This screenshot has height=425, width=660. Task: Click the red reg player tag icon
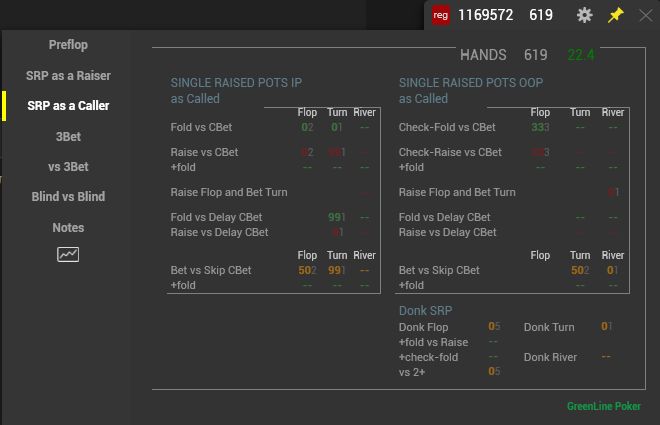point(441,15)
